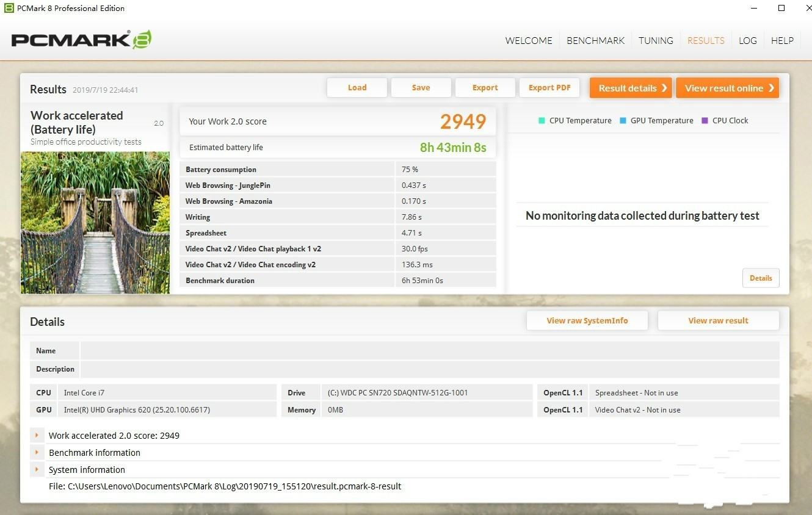This screenshot has height=515, width=812.
Task: Click View raw SystemInfo
Action: [x=587, y=320]
